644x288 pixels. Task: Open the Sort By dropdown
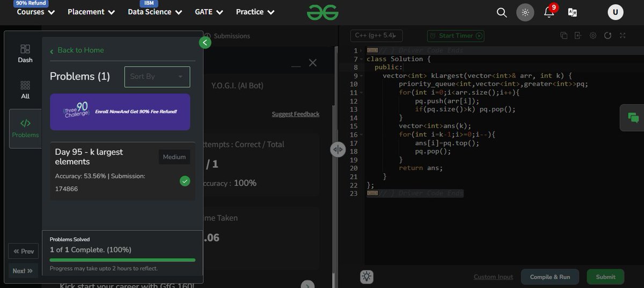coord(157,76)
